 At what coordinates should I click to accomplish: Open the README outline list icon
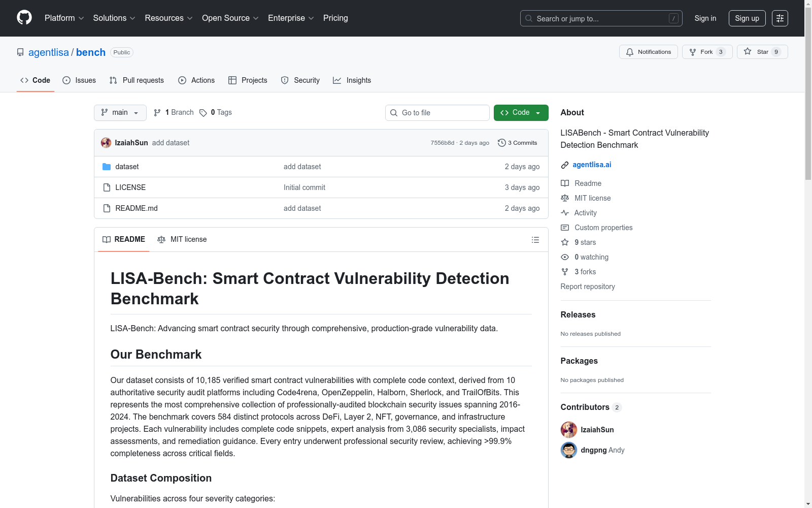click(x=535, y=240)
